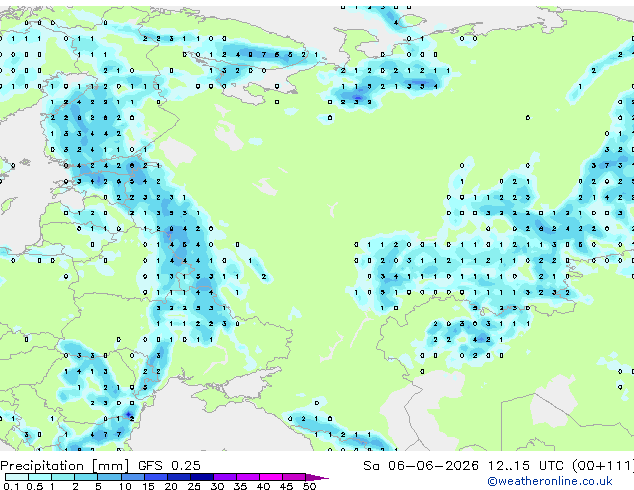Open the weatheronline.co.uk copyright link
634x490 pixels.
550,482
